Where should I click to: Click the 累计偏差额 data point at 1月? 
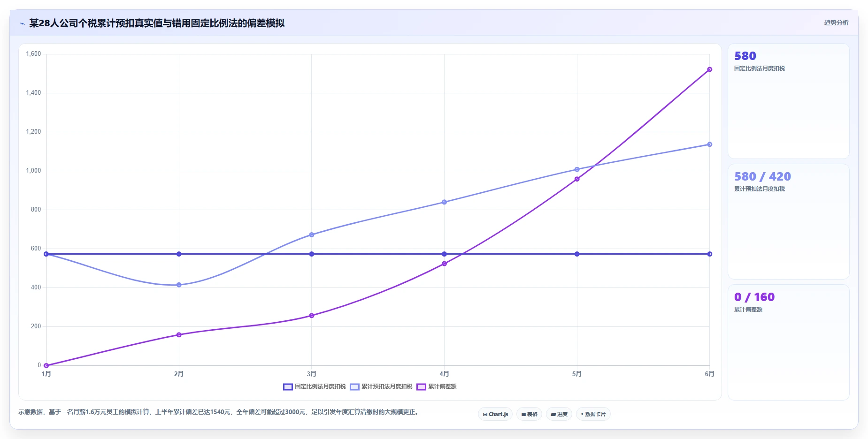point(46,365)
